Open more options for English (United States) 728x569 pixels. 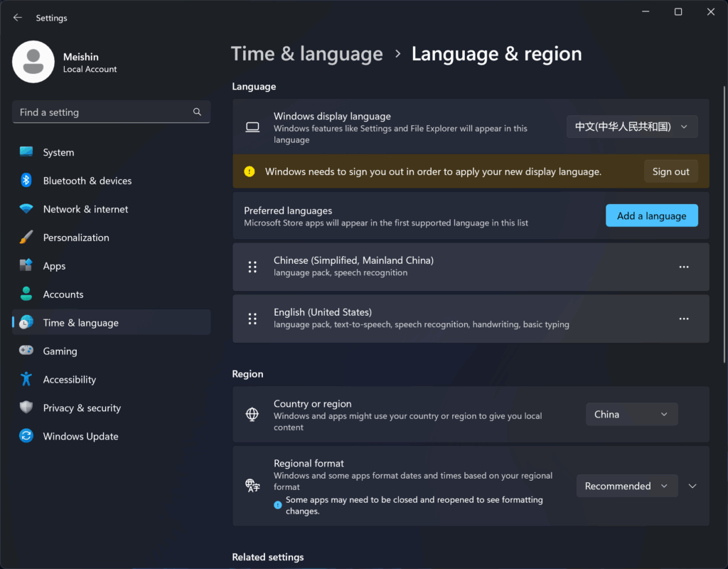click(683, 319)
